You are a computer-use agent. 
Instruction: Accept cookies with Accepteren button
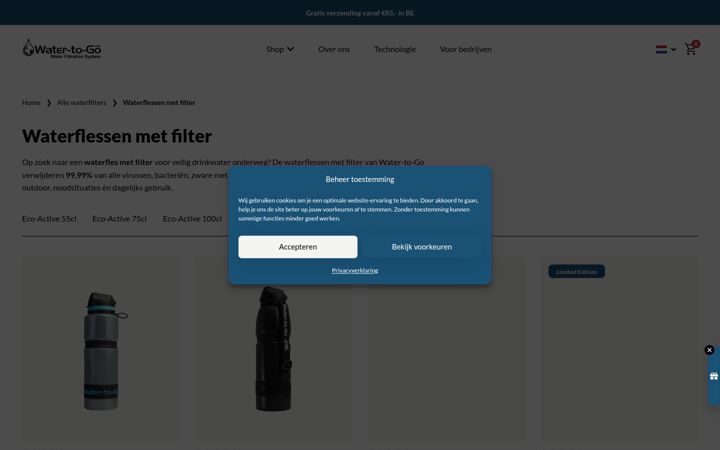298,247
